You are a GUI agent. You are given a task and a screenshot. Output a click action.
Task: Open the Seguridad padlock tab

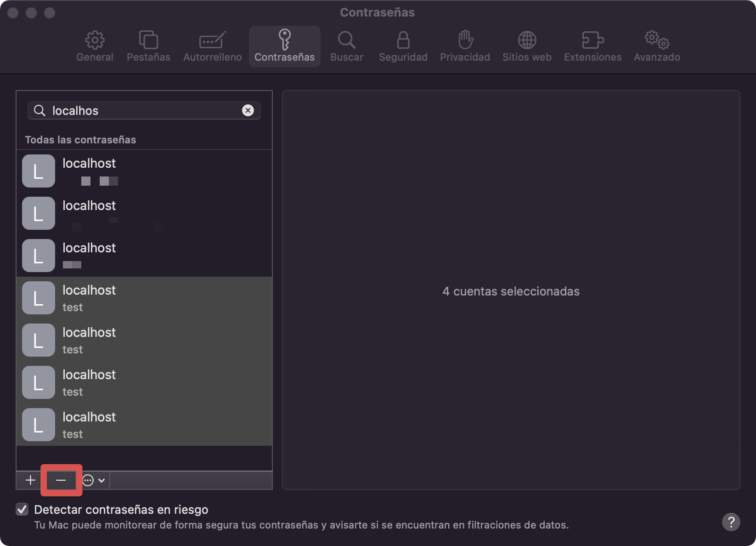pos(403,46)
